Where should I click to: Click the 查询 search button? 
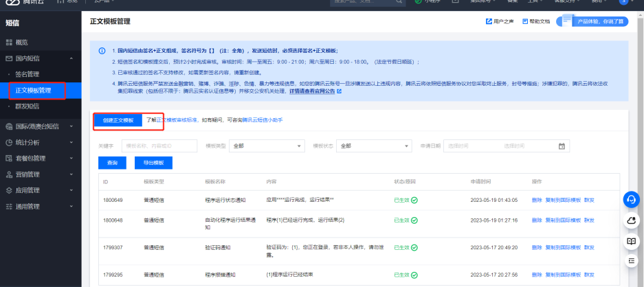[112, 163]
